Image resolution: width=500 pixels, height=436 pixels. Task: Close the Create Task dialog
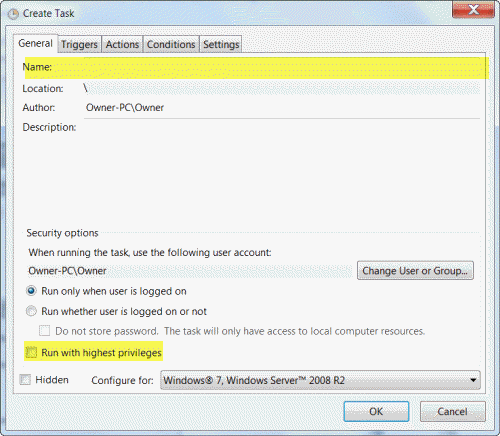coord(473,10)
